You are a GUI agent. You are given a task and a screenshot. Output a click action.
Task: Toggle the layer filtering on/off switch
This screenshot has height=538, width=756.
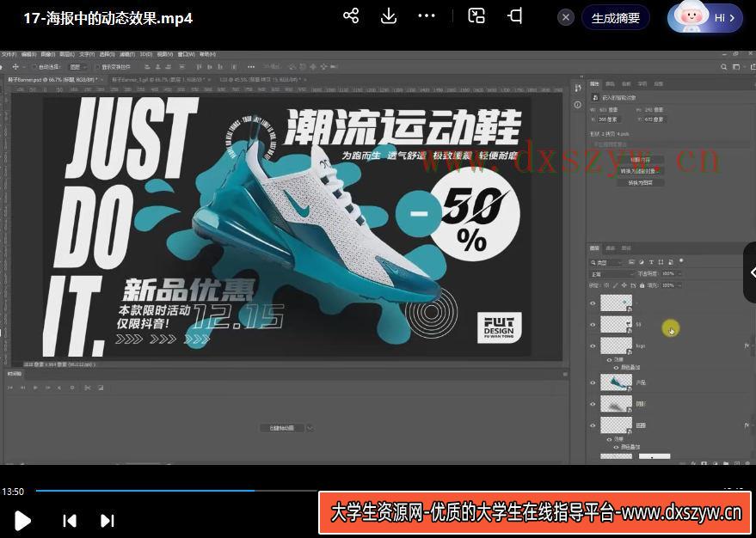click(x=681, y=260)
